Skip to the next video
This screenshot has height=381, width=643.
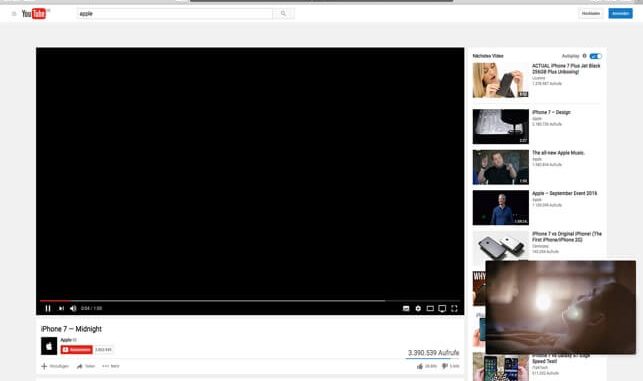coord(61,308)
